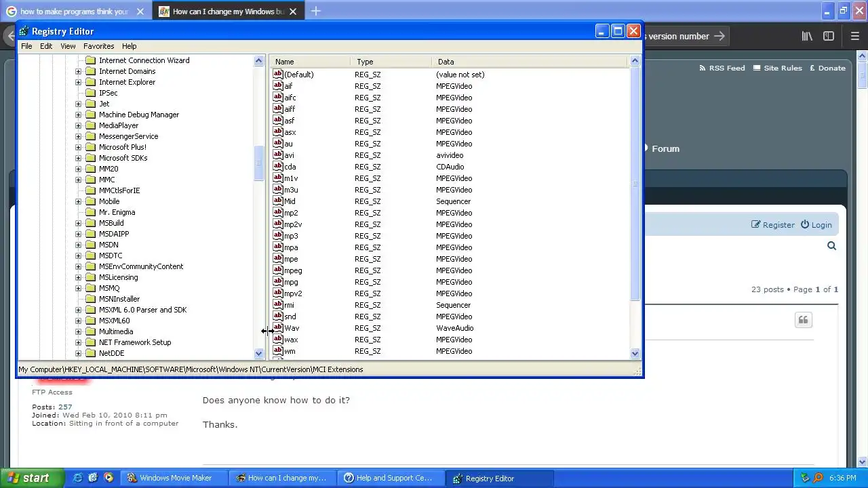This screenshot has width=868, height=488.
Task: Select the Mr. Enigma folder icon
Action: coord(90,212)
